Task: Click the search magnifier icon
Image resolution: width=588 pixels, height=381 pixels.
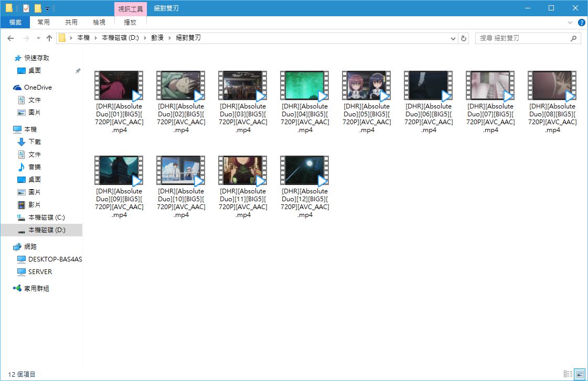Action: click(x=573, y=38)
